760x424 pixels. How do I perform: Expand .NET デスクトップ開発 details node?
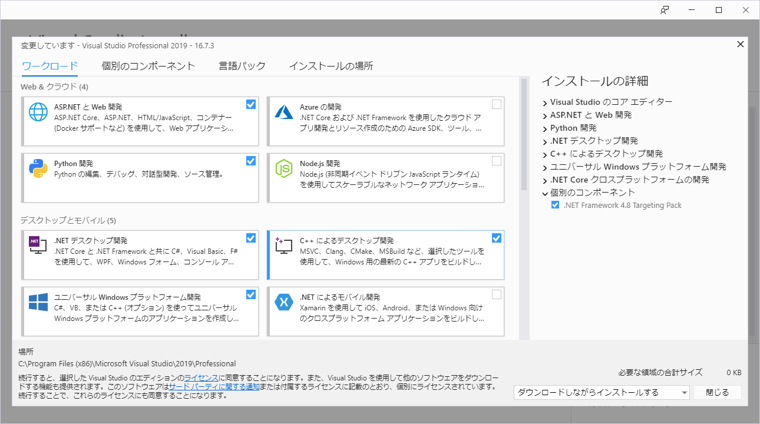pos(545,141)
